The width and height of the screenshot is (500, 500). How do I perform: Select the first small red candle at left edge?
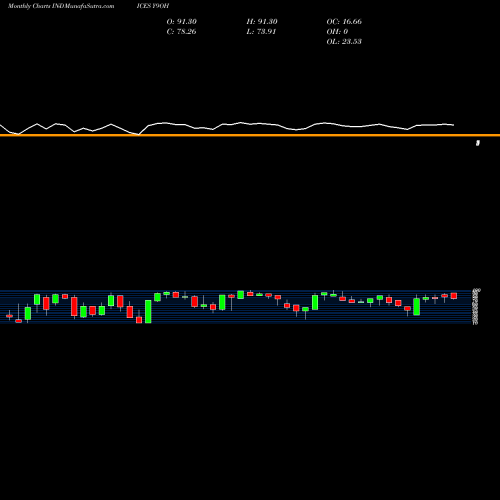pos(9,316)
